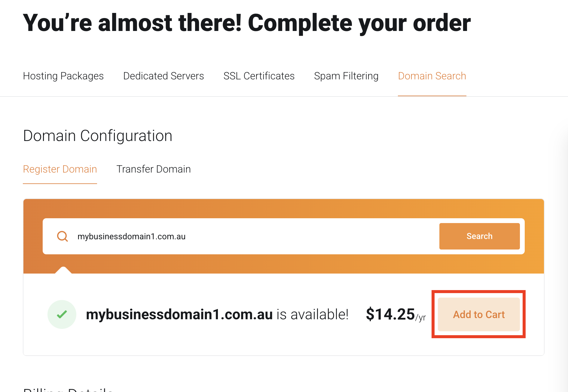Select the Register Domain tab
The image size is (568, 392).
(60, 169)
